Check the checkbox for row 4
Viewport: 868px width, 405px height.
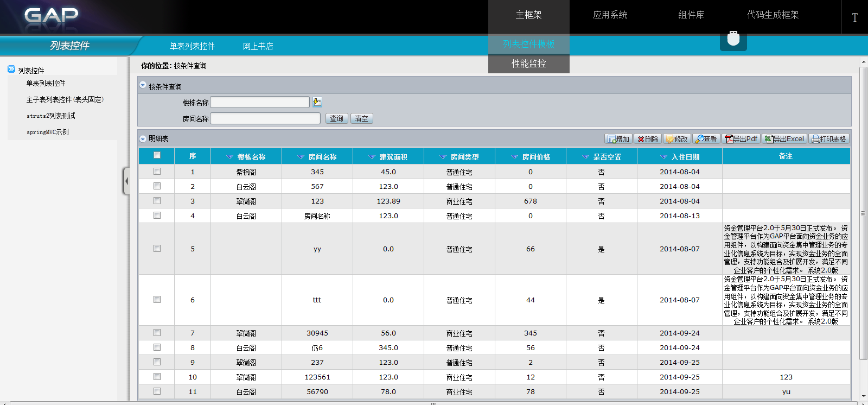coord(157,215)
